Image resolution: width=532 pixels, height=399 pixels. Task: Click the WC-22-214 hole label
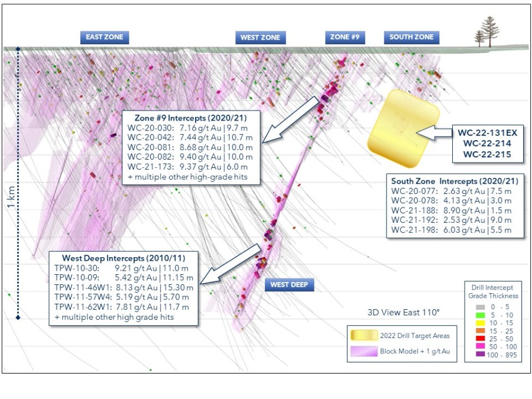488,144
